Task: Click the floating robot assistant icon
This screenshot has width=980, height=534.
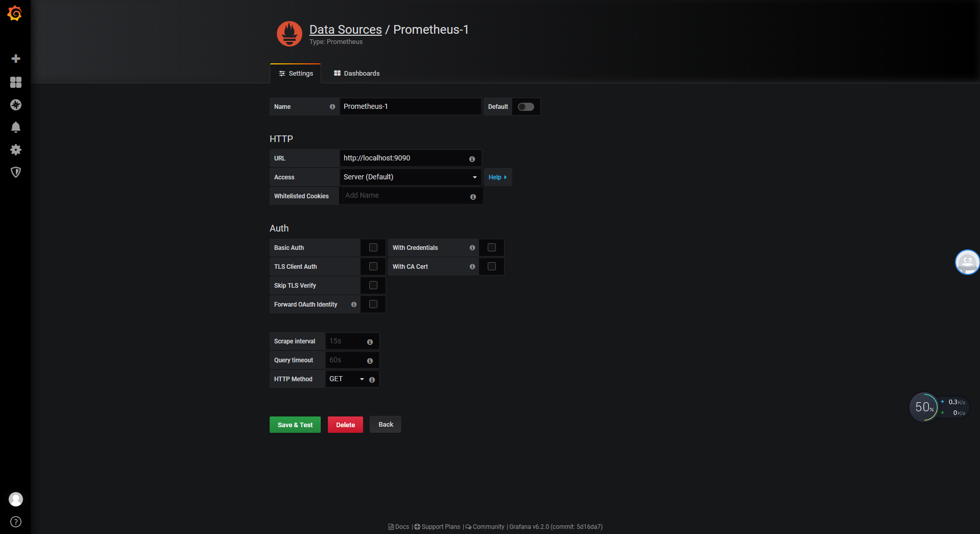Action: point(967,262)
